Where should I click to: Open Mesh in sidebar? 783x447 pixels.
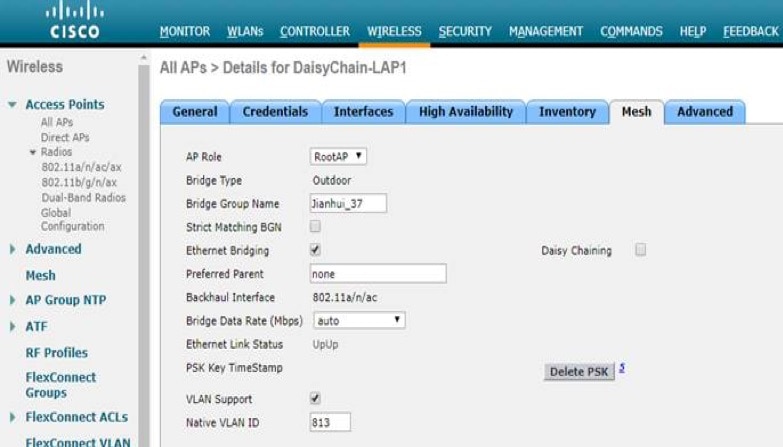(40, 276)
